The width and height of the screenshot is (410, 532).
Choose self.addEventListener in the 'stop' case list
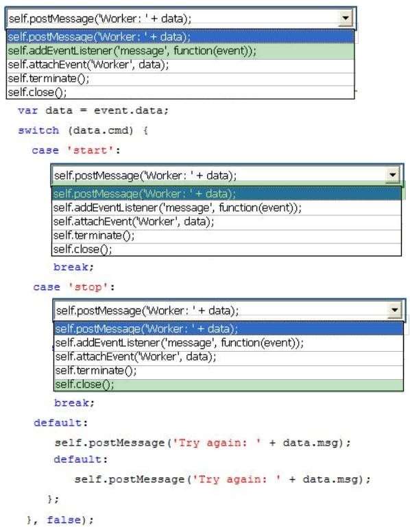(229, 343)
